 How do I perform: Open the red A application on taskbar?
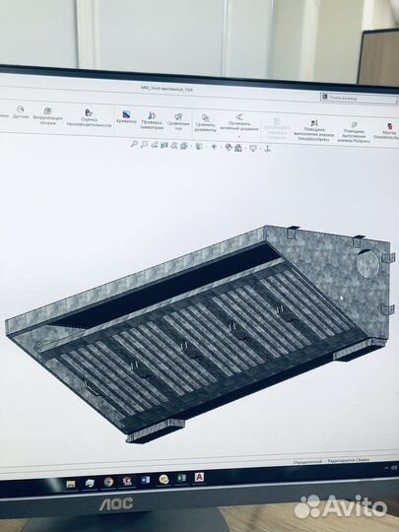coord(199,477)
